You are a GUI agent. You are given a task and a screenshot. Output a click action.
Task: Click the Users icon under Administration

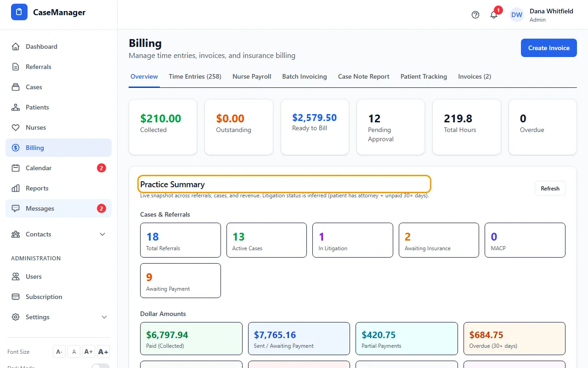coord(16,276)
